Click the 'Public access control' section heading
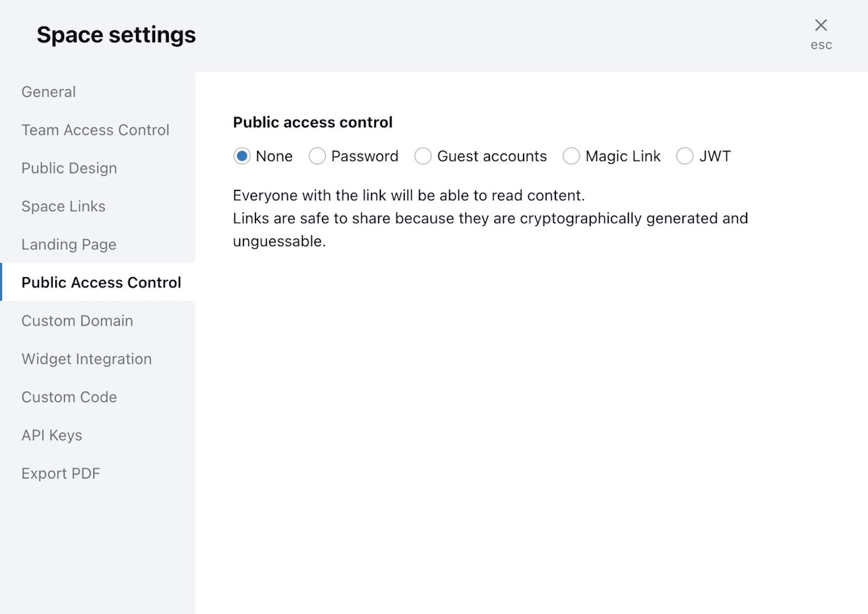The image size is (868, 614). 312,123
